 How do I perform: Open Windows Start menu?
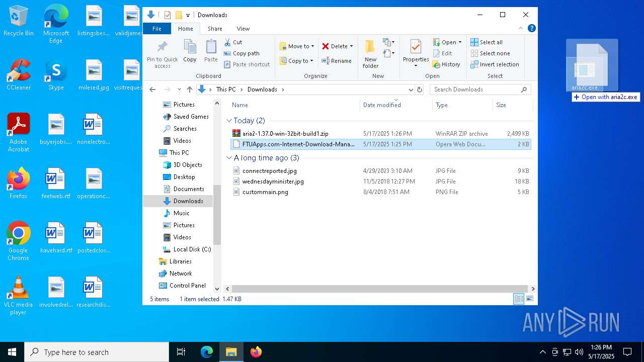pyautogui.click(x=12, y=352)
